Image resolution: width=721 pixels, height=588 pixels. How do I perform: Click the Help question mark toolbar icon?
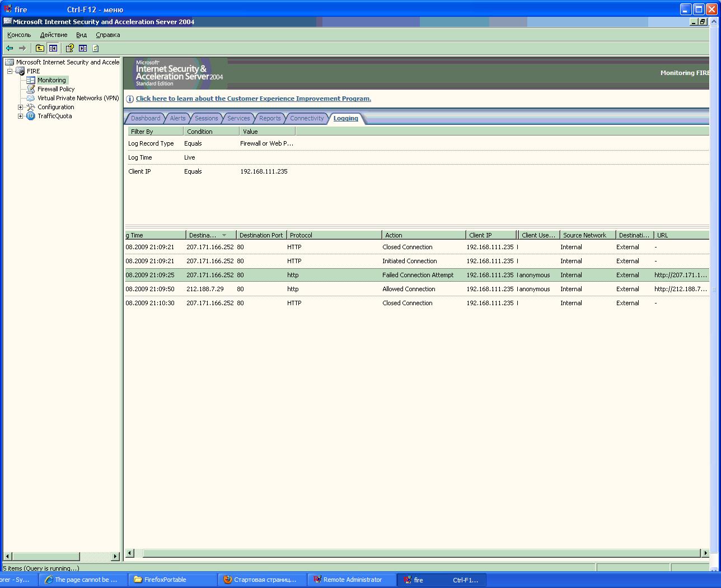point(70,48)
